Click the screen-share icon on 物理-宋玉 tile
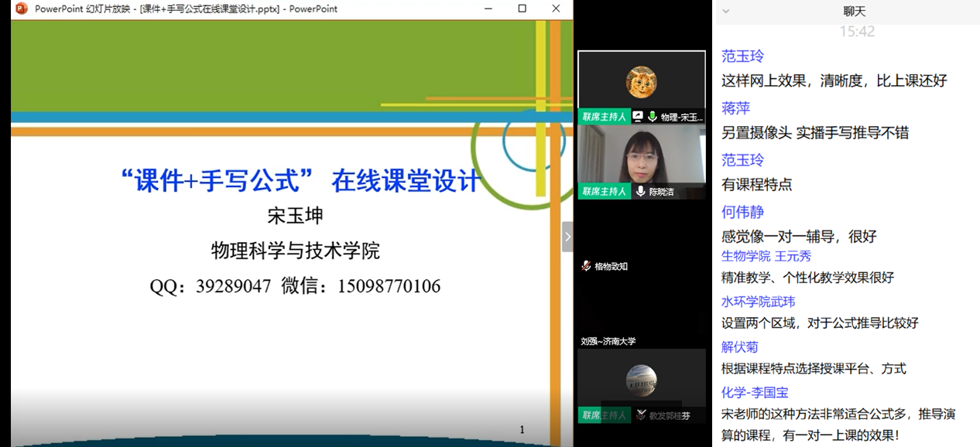The image size is (980, 447). (638, 117)
